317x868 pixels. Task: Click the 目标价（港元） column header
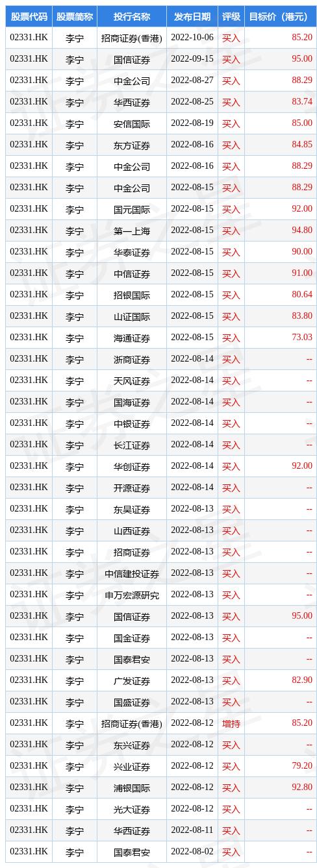pos(281,16)
